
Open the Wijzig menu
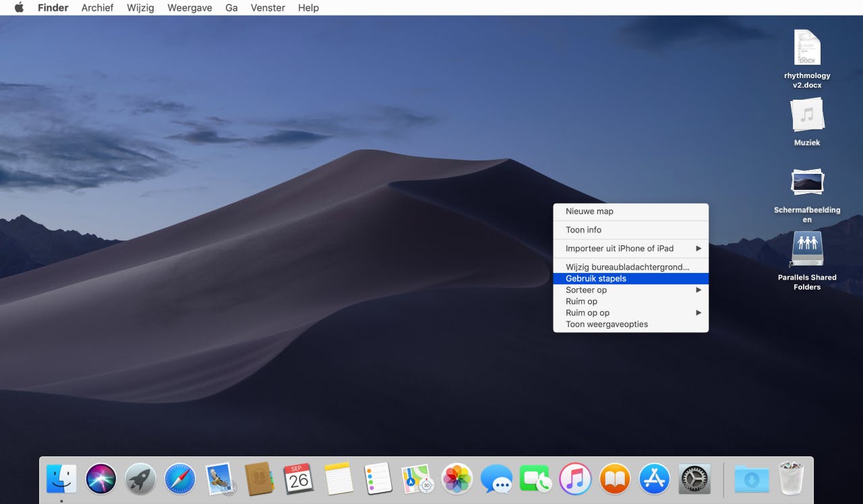[140, 8]
